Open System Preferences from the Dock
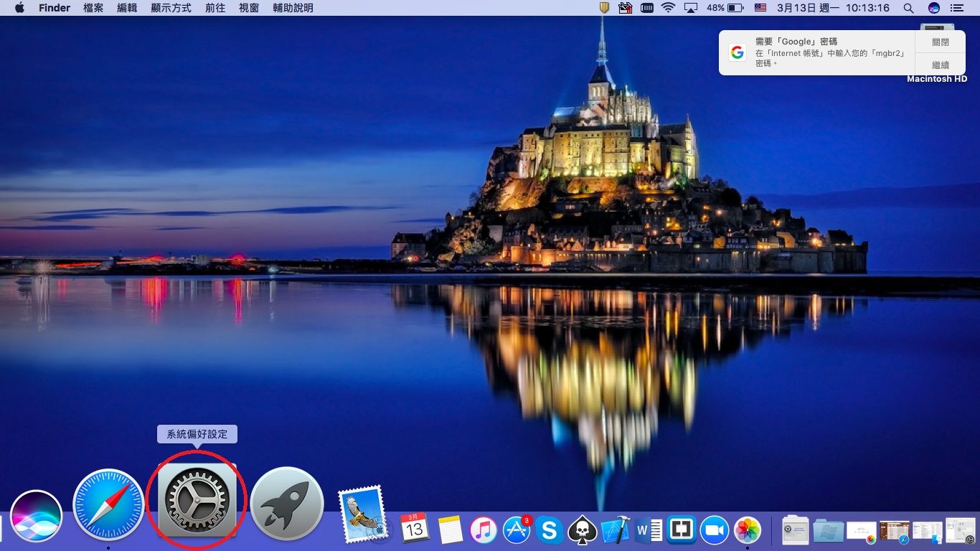Viewport: 980px width, 551px height. (x=196, y=501)
